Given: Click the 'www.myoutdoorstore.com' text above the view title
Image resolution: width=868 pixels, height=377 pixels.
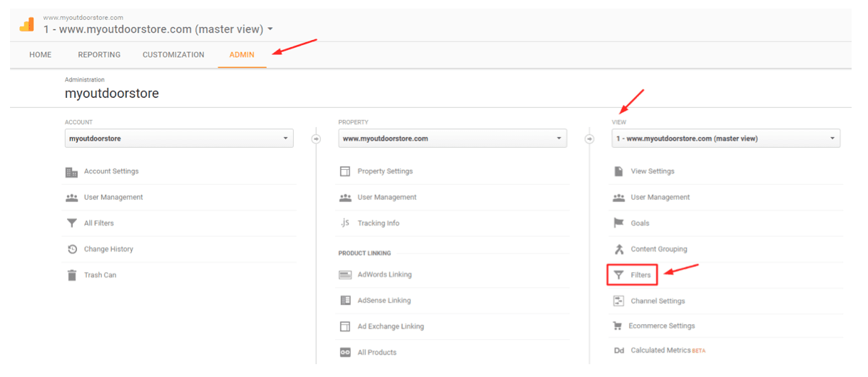Looking at the screenshot, I should [83, 17].
